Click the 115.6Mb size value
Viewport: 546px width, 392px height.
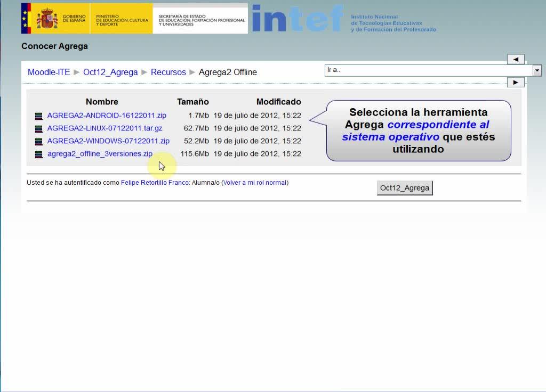point(195,154)
